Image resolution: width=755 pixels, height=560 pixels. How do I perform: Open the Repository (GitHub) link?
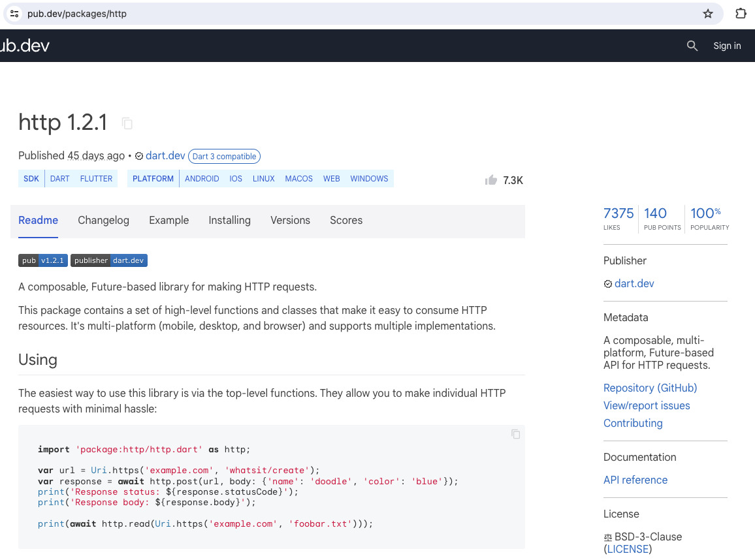click(x=650, y=388)
